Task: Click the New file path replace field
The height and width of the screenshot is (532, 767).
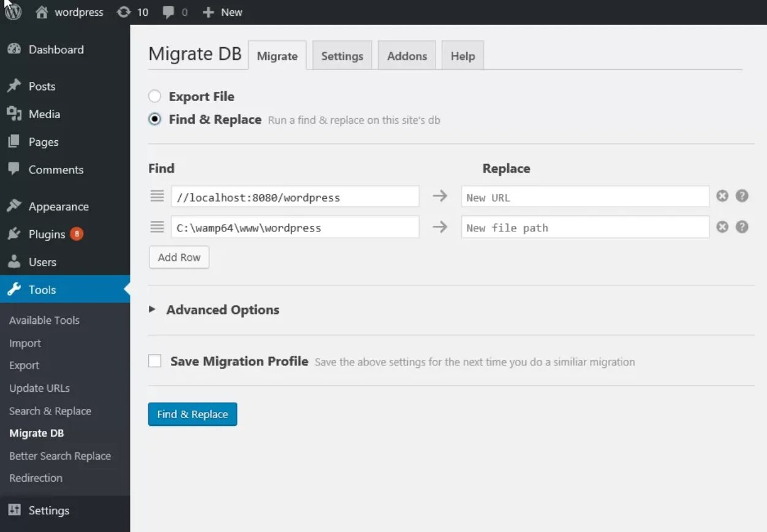Action: coord(585,227)
